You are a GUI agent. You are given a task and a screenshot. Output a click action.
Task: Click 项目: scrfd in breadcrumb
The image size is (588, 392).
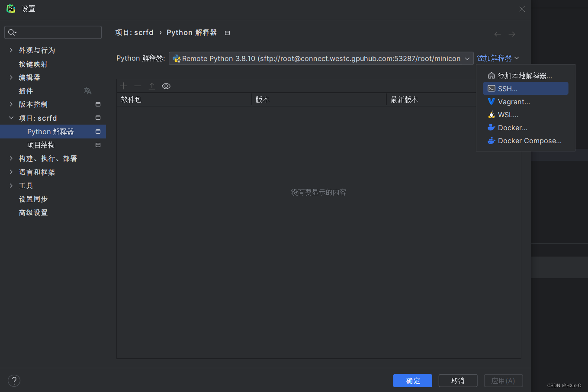[135, 33]
